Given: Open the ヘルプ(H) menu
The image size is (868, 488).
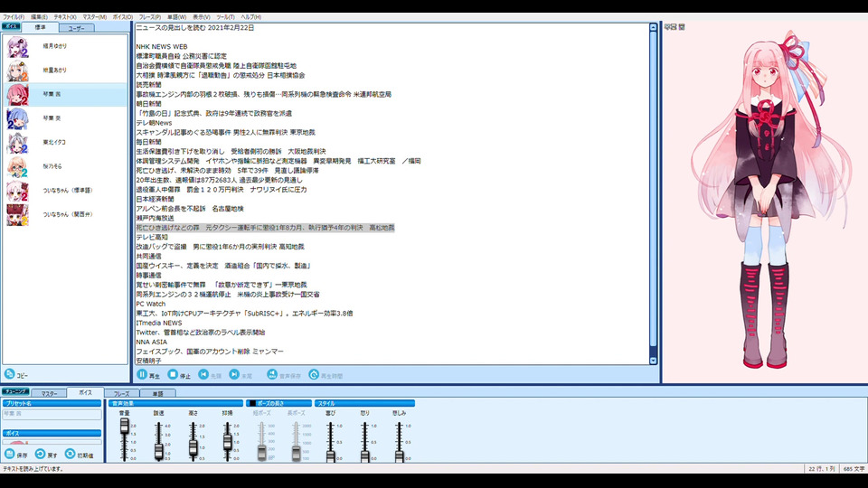Looking at the screenshot, I should 250,17.
